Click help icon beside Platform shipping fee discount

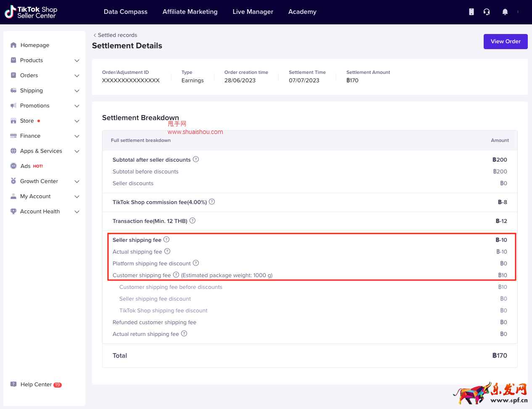(x=196, y=263)
